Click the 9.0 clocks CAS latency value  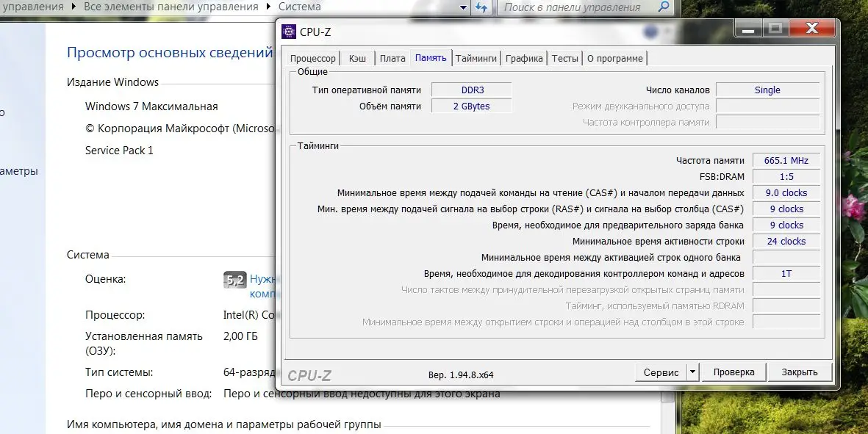pyautogui.click(x=786, y=193)
